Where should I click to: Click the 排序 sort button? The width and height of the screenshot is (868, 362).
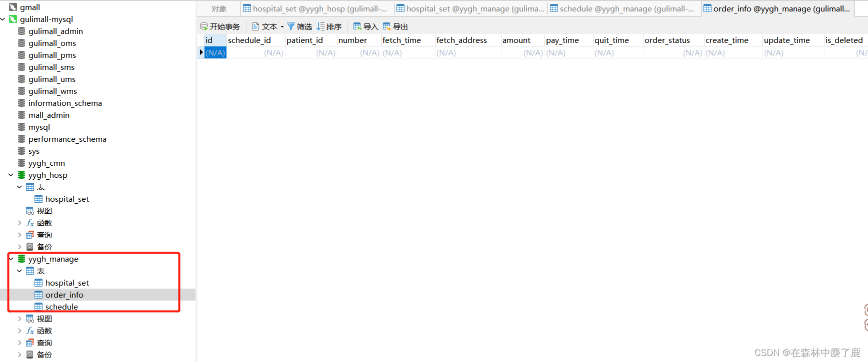[x=329, y=26]
